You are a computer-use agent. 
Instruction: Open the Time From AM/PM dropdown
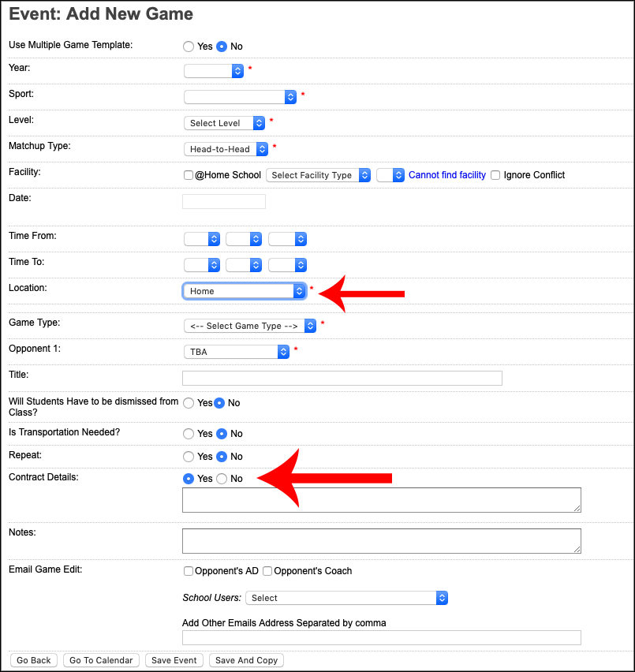click(287, 239)
